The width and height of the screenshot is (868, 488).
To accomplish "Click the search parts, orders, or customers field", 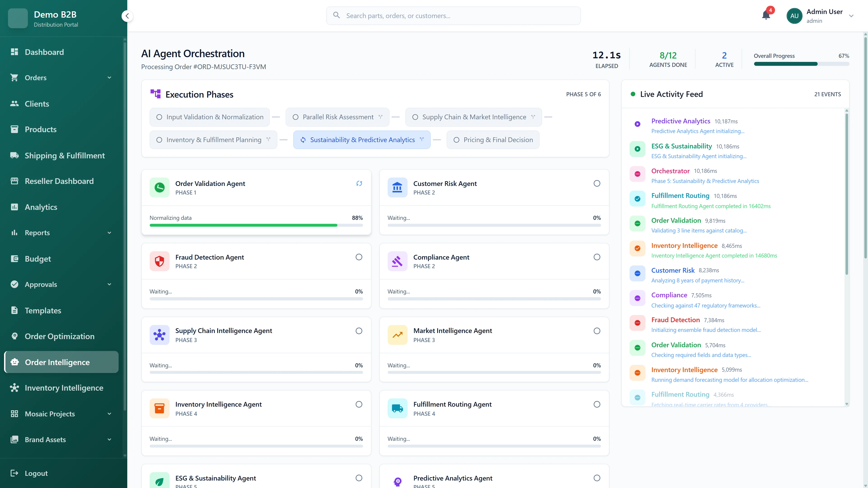I will 453,16.
